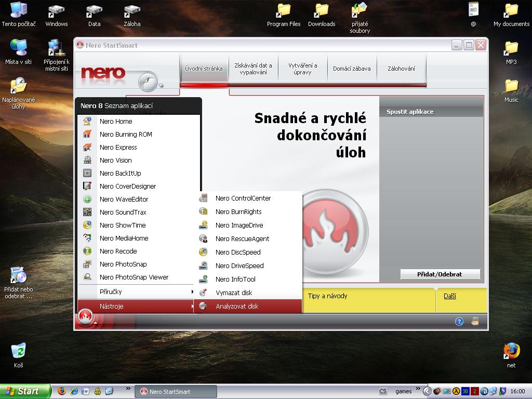Viewport: 532px width, 399px height.
Task: Expand the games toolbar chevron on taskbar
Action: click(418, 389)
